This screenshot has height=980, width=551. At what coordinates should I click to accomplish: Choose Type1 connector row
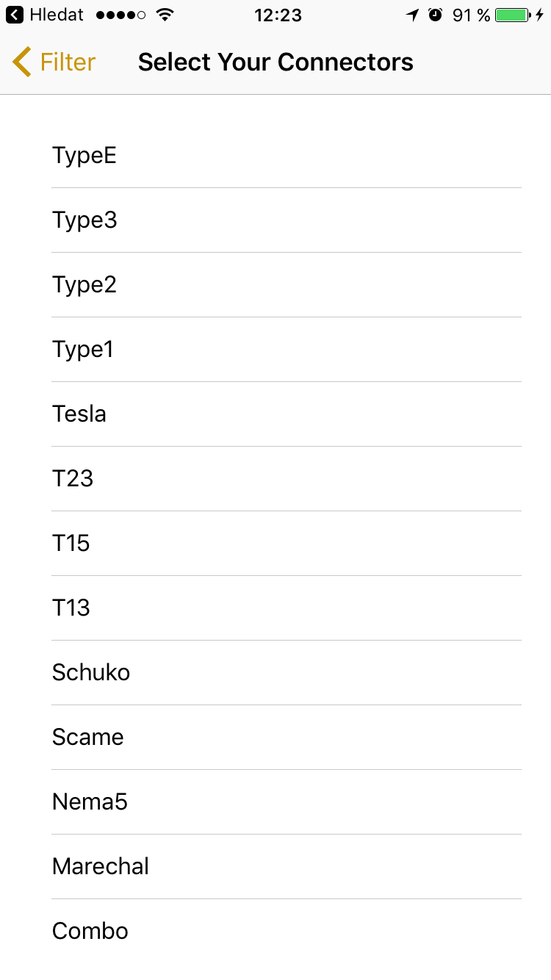(287, 350)
